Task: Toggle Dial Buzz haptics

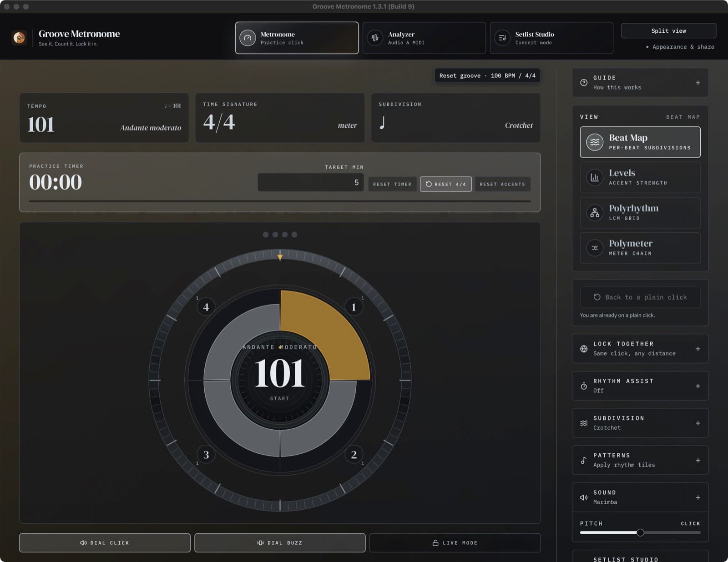Action: 280,543
